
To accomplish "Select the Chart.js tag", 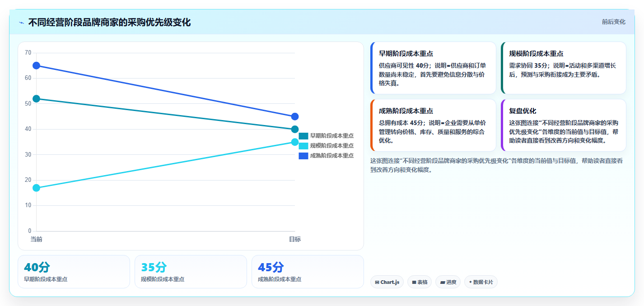I will tap(387, 282).
